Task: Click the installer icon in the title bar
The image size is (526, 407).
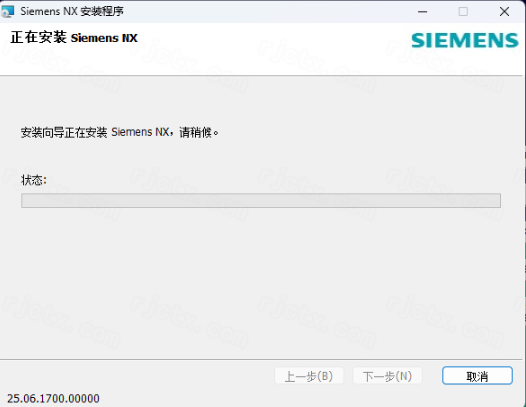Action: click(7, 11)
